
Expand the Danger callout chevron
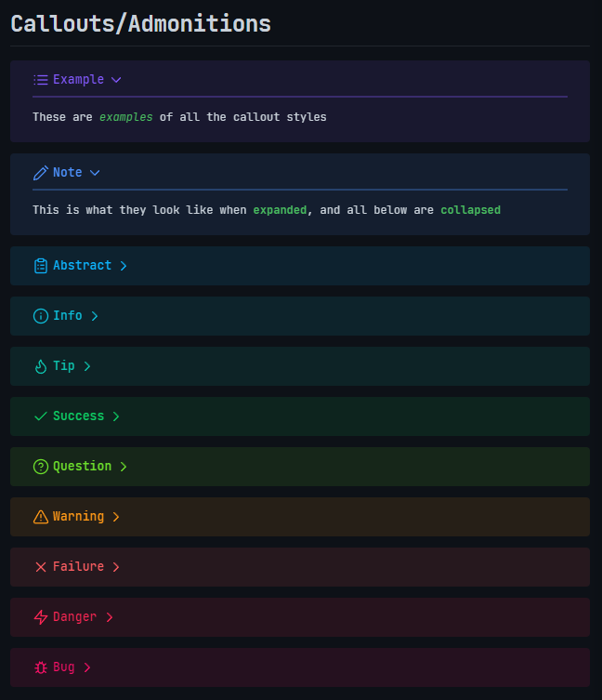110,617
